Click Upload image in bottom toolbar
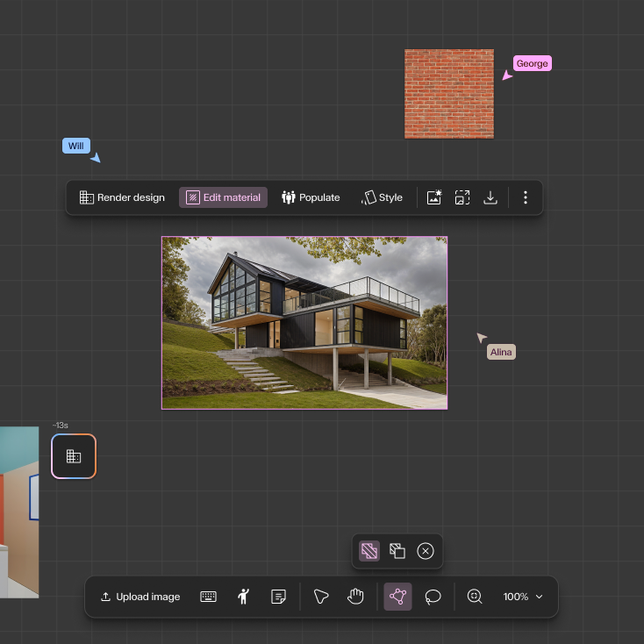Image resolution: width=644 pixels, height=644 pixels. pos(140,597)
